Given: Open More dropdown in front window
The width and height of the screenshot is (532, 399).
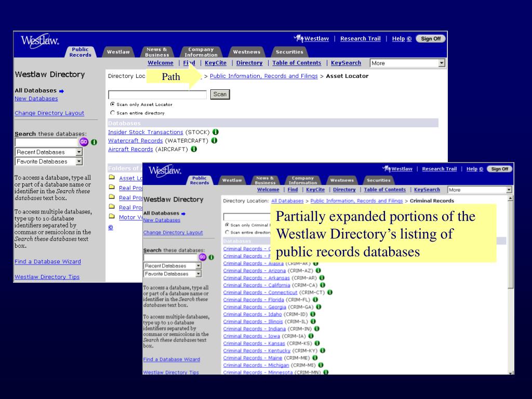Looking at the screenshot, I should click(x=509, y=190).
